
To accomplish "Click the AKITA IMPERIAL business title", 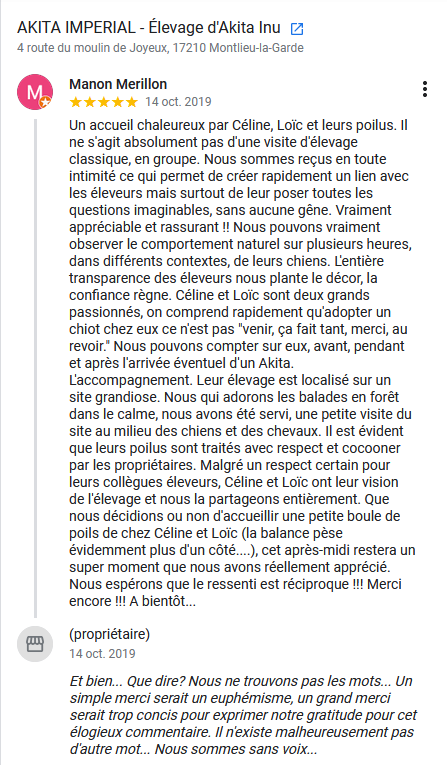I will pyautogui.click(x=149, y=28).
